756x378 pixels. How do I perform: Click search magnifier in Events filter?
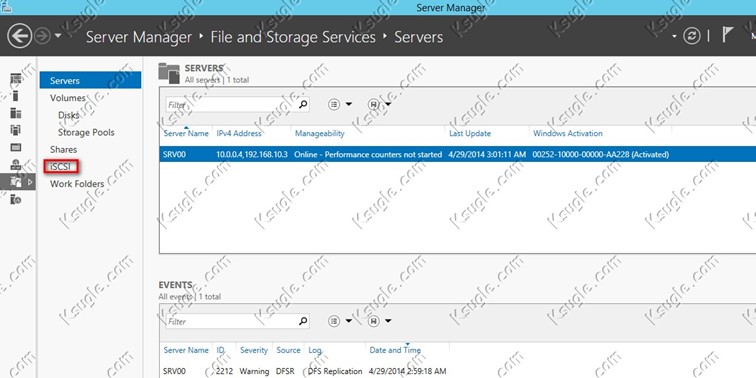pyautogui.click(x=303, y=321)
